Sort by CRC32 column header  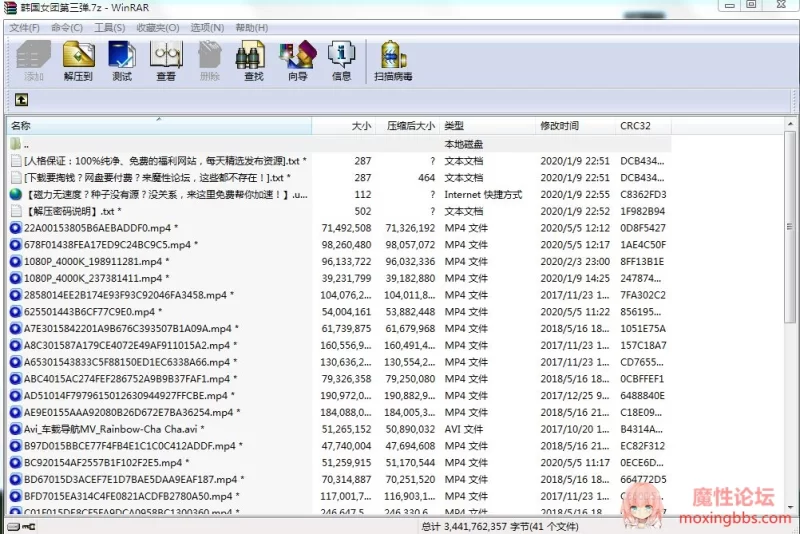click(643, 125)
